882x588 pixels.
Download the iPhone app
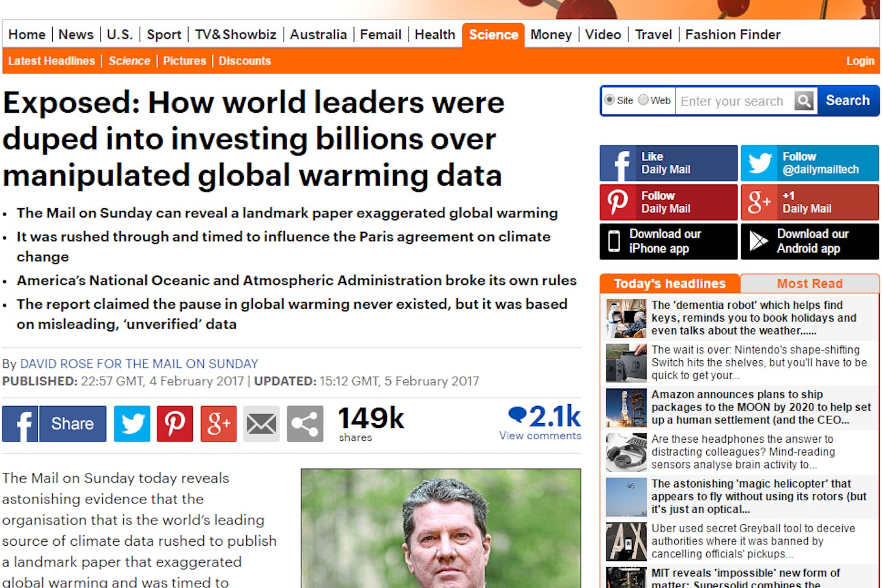point(668,241)
